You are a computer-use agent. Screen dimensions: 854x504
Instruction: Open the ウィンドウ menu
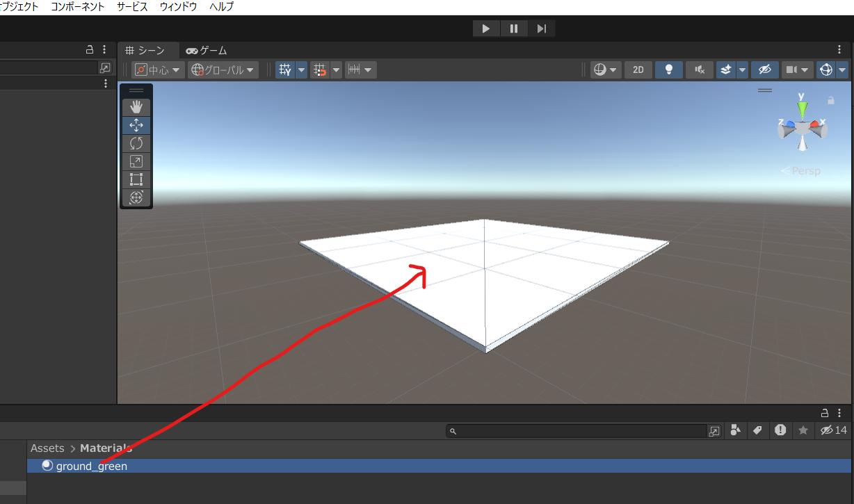click(x=177, y=6)
